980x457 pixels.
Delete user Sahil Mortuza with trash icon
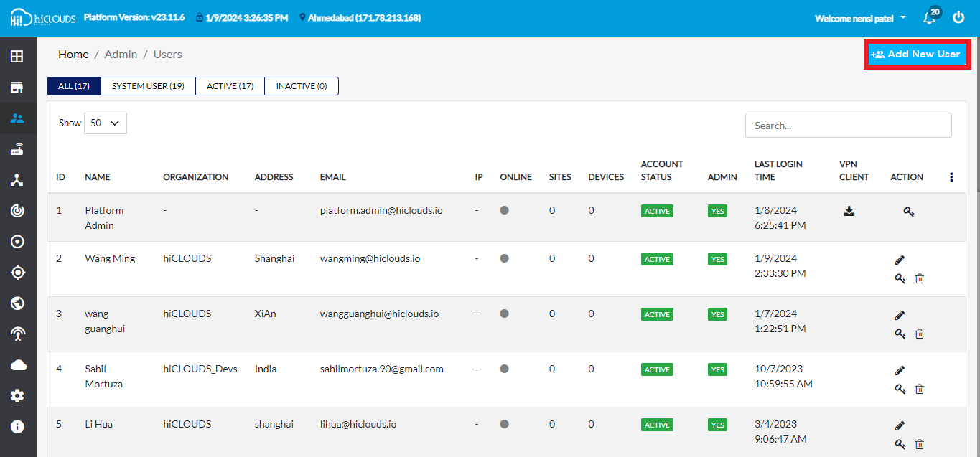coord(920,389)
